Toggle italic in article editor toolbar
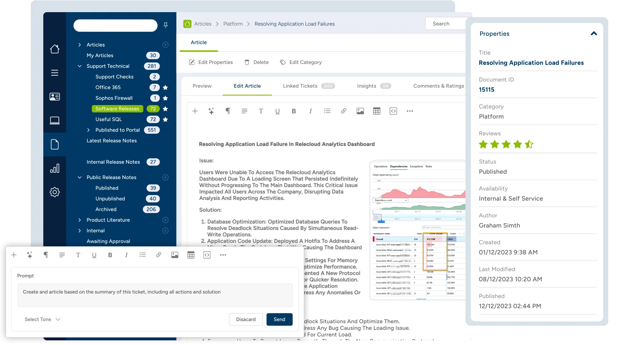The width and height of the screenshot is (644, 345). (311, 111)
